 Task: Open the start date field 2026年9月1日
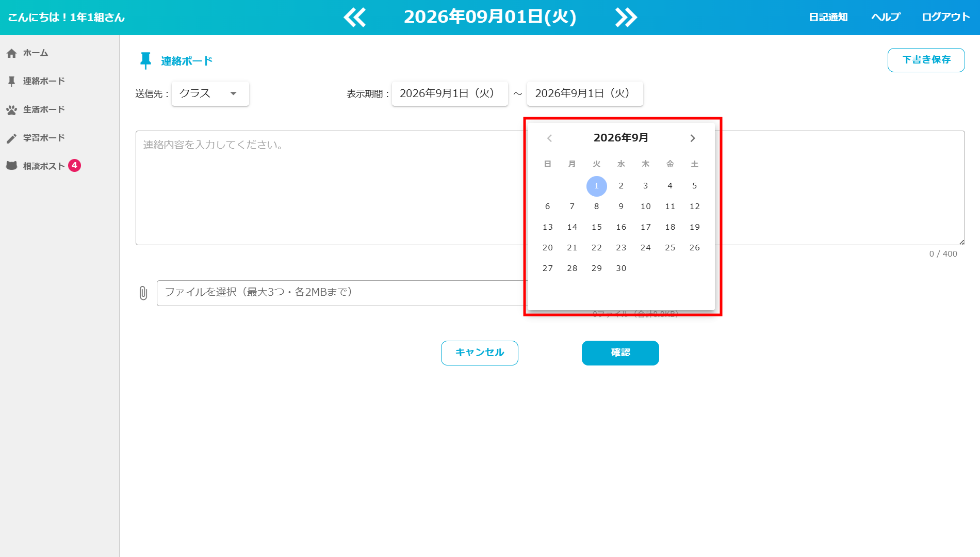click(x=450, y=93)
